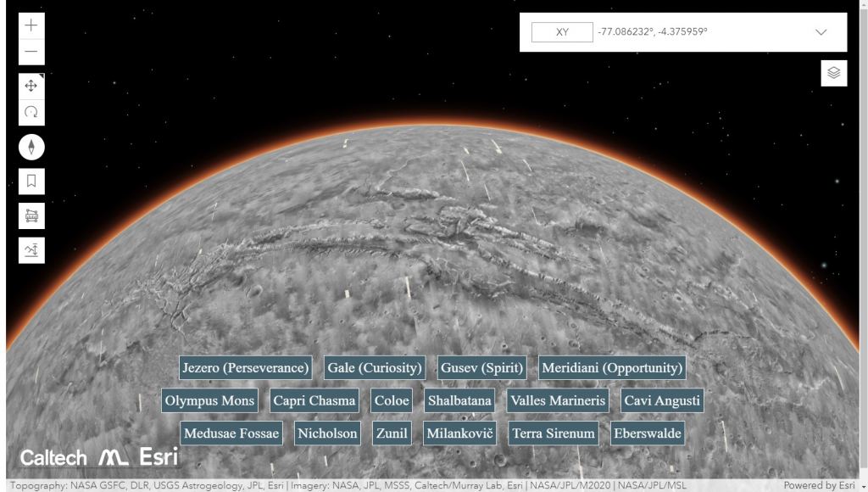Click the Esri logo

pos(153,456)
